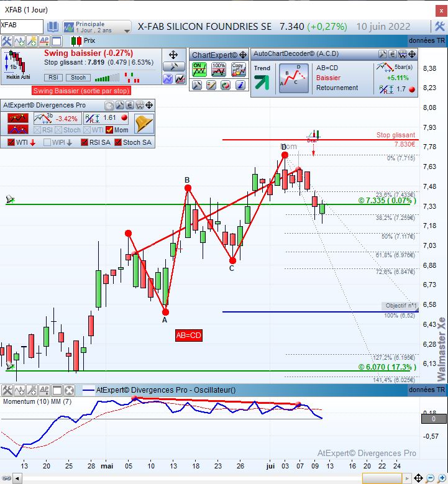The height and width of the screenshot is (484, 448).
Task: Select bearish divergence top red icon
Action: [x=18, y=118]
